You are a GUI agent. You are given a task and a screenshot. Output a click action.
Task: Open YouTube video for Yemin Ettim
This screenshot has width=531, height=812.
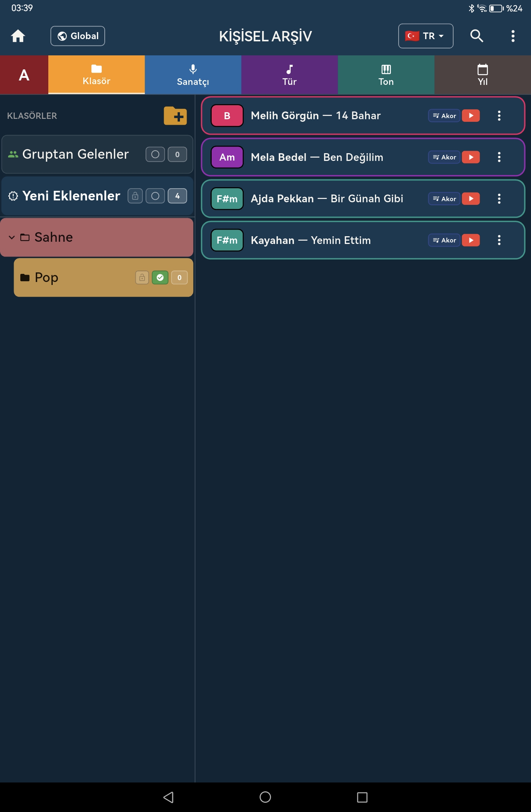pos(471,240)
